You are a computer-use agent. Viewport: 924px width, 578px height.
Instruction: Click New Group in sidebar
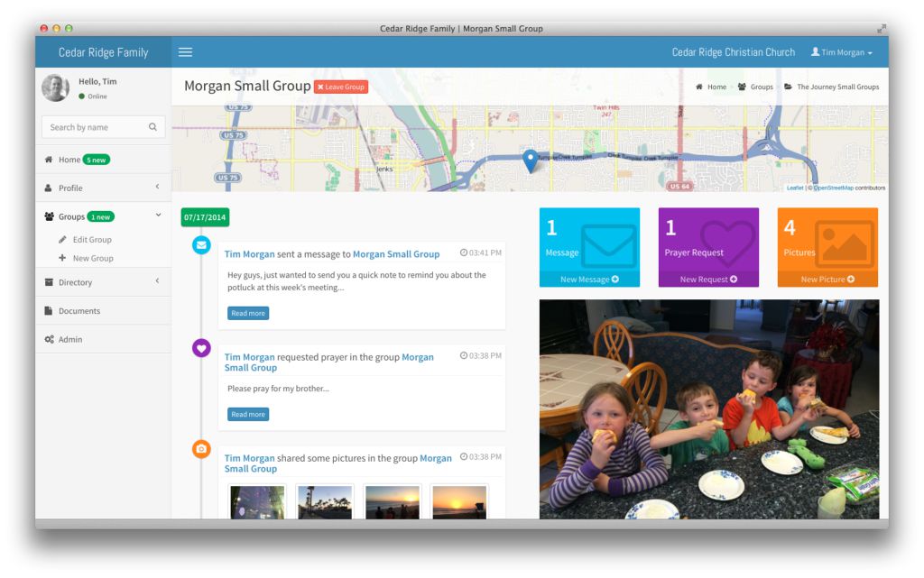[92, 258]
